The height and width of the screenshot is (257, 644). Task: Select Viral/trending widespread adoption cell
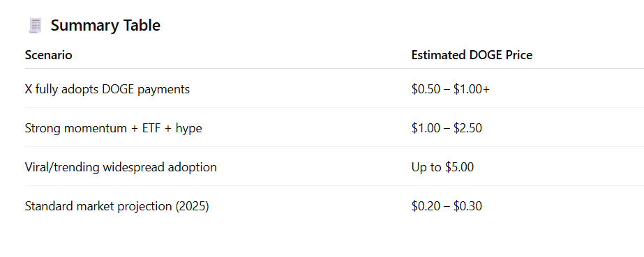click(121, 167)
